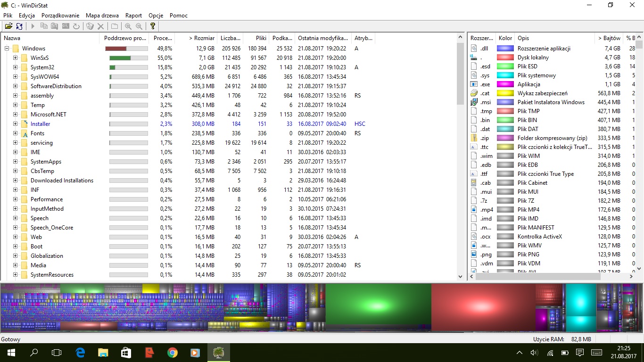This screenshot has width=644, height=362.
Task: Click the .dll extension file icon
Action: coord(474,48)
